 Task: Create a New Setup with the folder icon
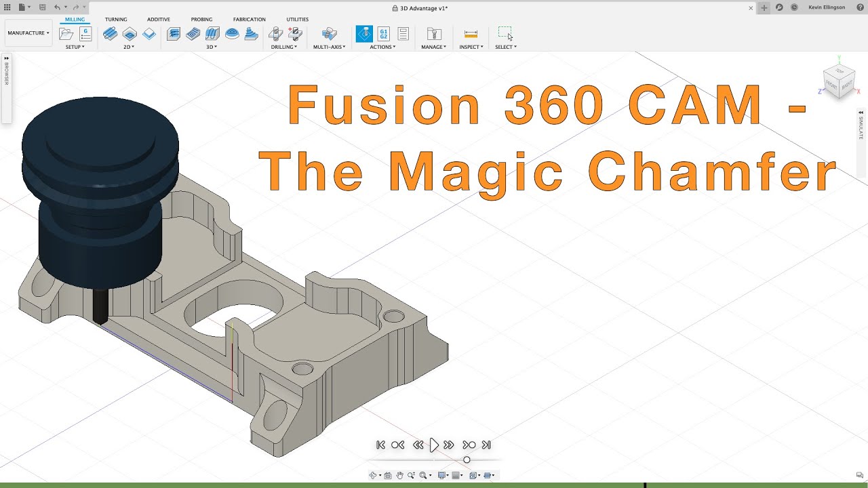[x=66, y=33]
